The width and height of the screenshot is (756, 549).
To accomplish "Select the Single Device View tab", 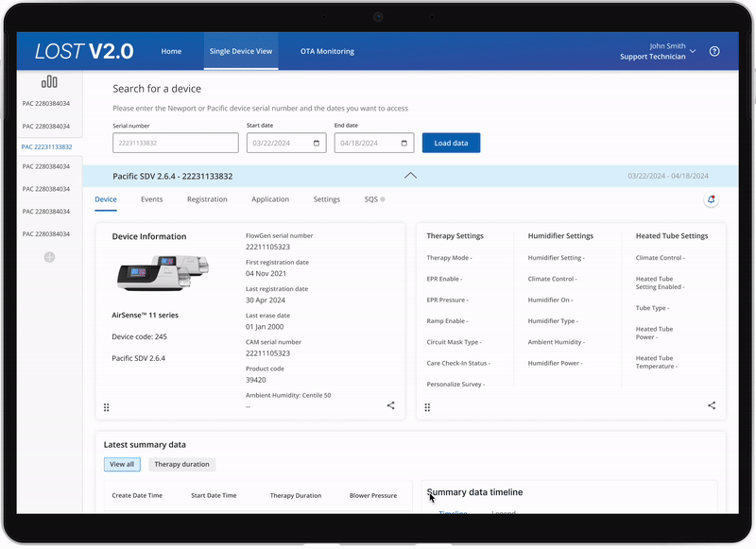I will pyautogui.click(x=241, y=51).
